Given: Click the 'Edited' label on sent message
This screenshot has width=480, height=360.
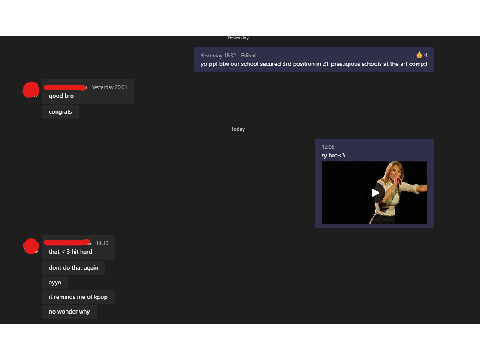Looking at the screenshot, I should [248, 55].
